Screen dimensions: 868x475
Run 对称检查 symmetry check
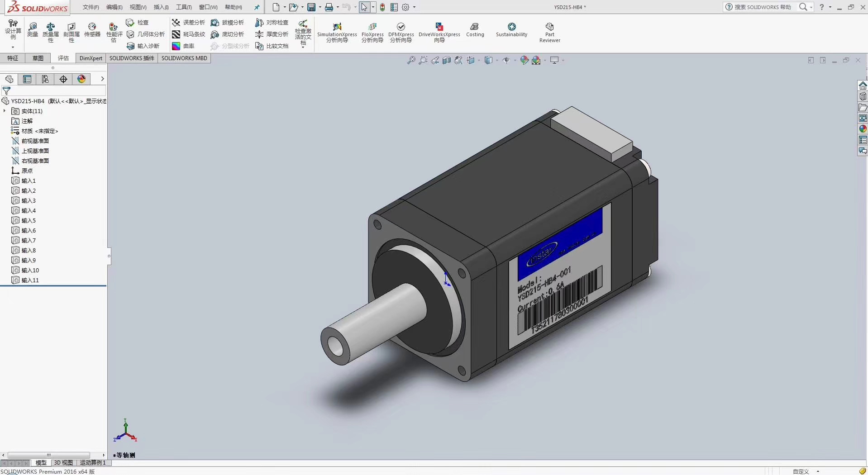click(272, 23)
